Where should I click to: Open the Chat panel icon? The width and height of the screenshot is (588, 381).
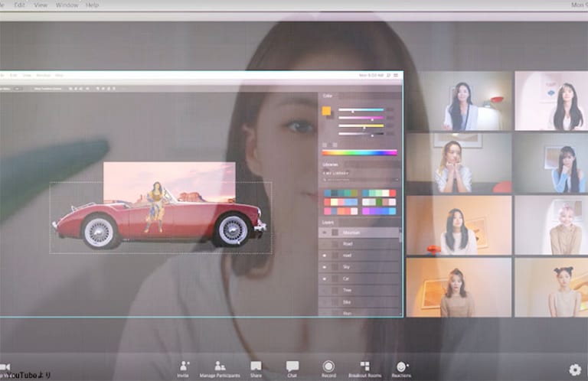(x=292, y=366)
